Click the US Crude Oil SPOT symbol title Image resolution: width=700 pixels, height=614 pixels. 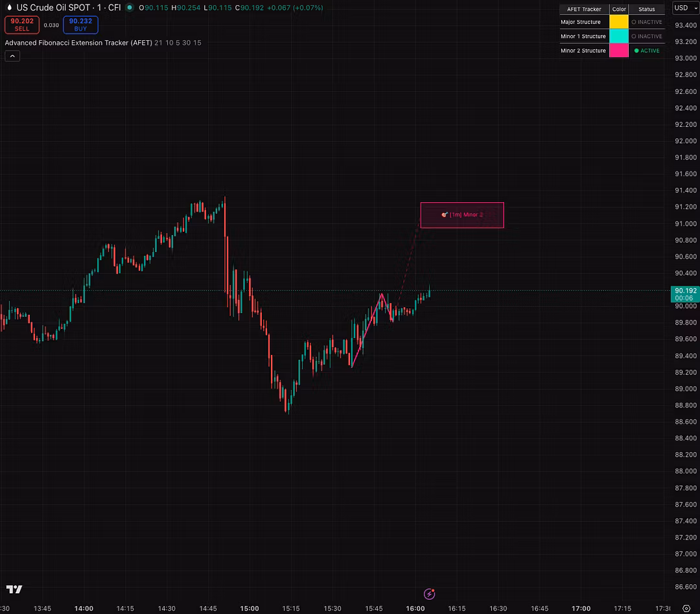(53, 8)
